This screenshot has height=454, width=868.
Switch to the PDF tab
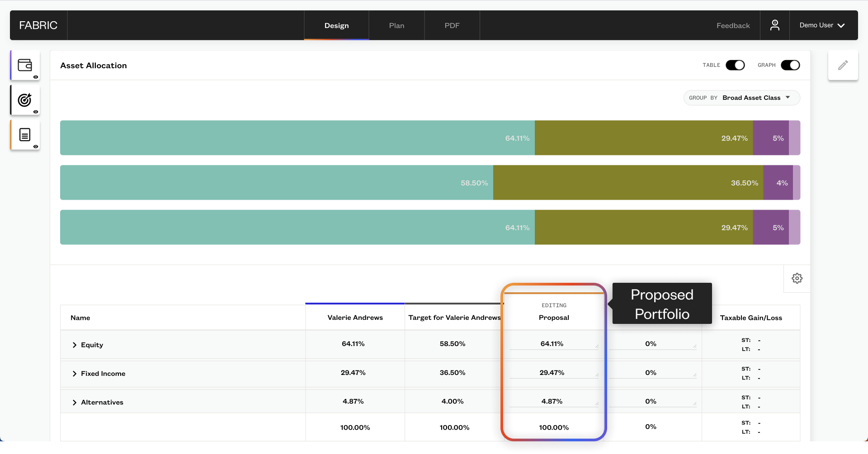(452, 25)
